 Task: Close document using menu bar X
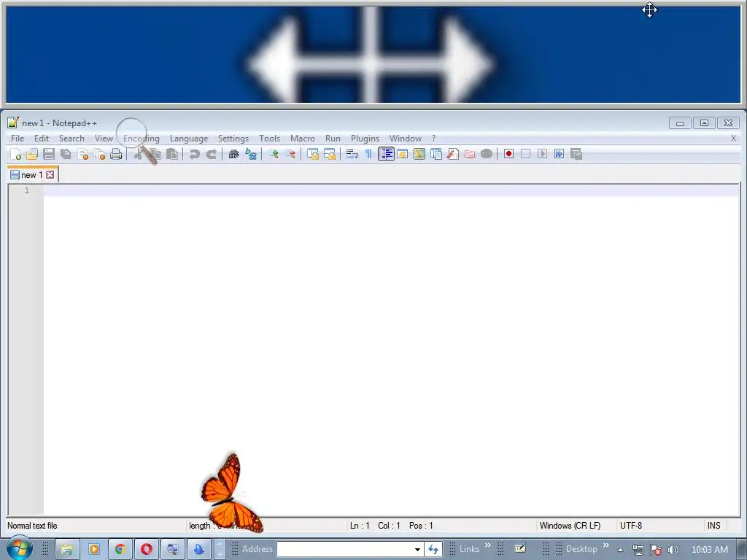[x=733, y=139]
